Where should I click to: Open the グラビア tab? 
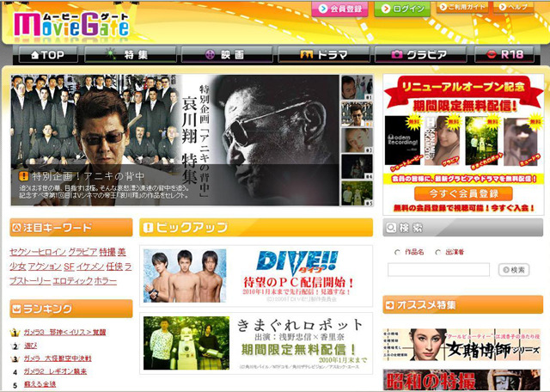tap(419, 54)
